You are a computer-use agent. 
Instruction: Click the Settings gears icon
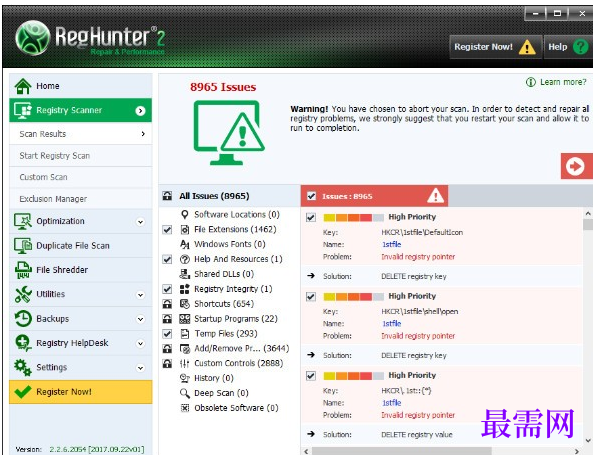coord(23,367)
